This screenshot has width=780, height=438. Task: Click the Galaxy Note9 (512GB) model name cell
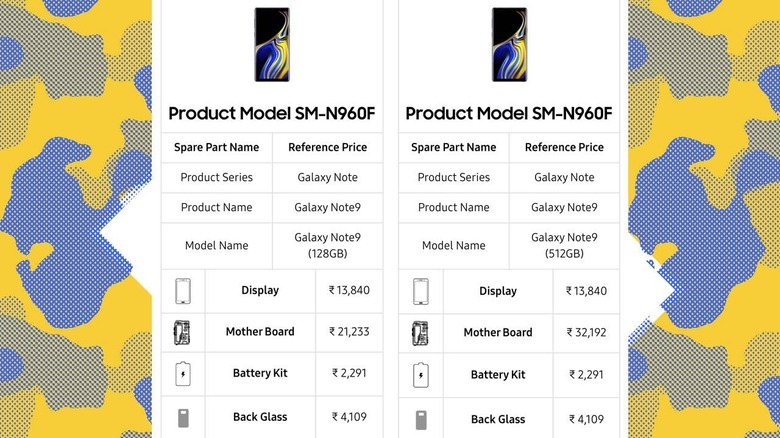(564, 245)
